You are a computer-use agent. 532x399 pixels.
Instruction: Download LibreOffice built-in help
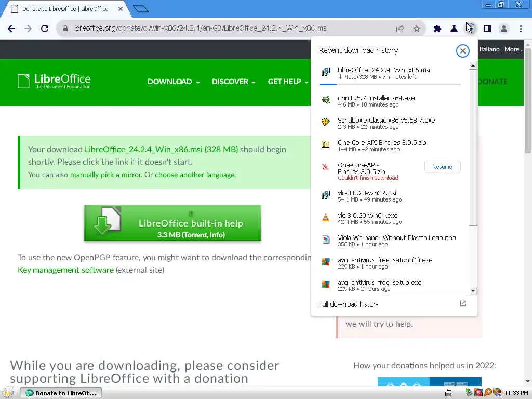tap(172, 223)
